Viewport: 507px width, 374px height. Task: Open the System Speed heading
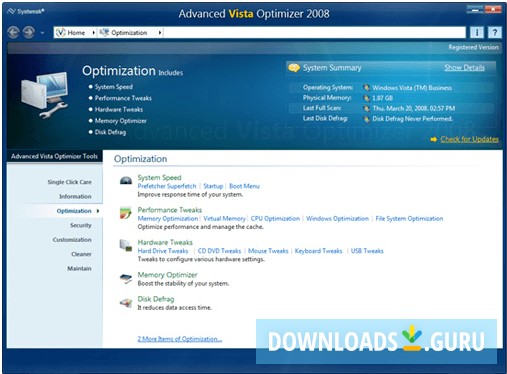[x=159, y=177]
